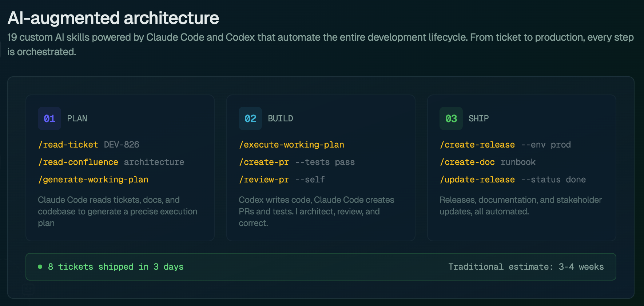This screenshot has width=644, height=306.
Task: Click the green status dot beside tickets shipped
Action: coord(40,267)
